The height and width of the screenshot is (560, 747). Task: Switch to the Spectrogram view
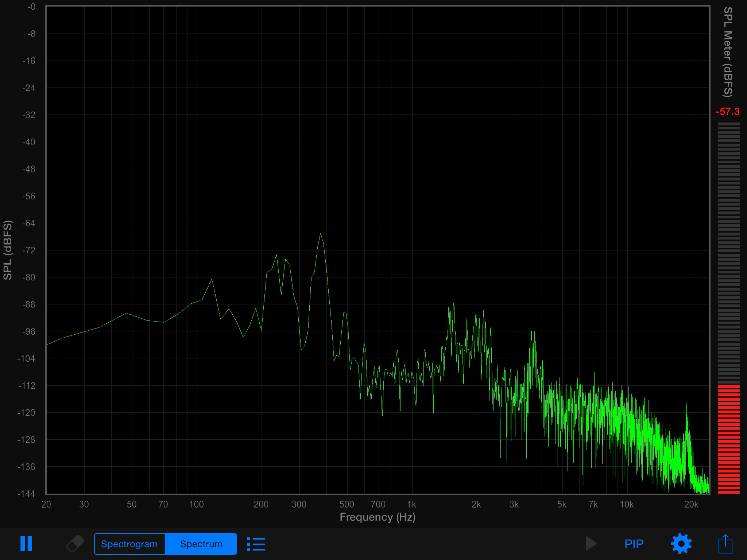point(129,544)
